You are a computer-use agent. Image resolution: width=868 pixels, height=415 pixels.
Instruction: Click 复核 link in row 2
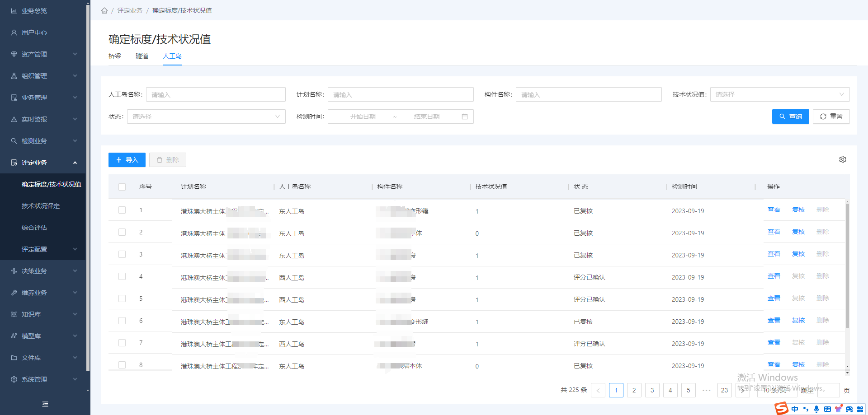click(x=798, y=232)
